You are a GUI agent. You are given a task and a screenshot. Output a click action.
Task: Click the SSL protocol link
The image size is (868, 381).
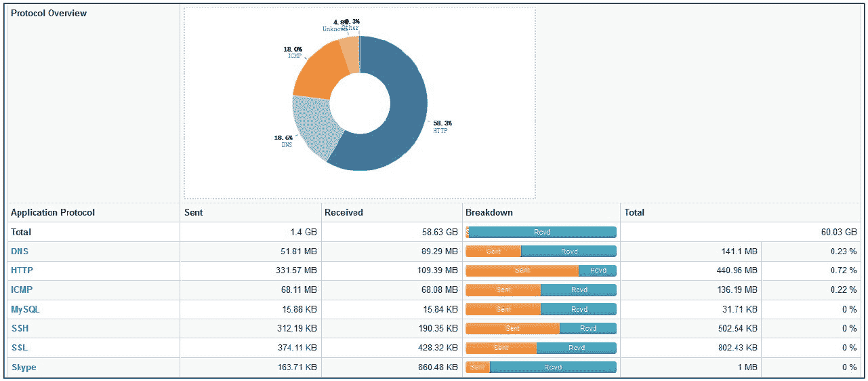click(19, 348)
